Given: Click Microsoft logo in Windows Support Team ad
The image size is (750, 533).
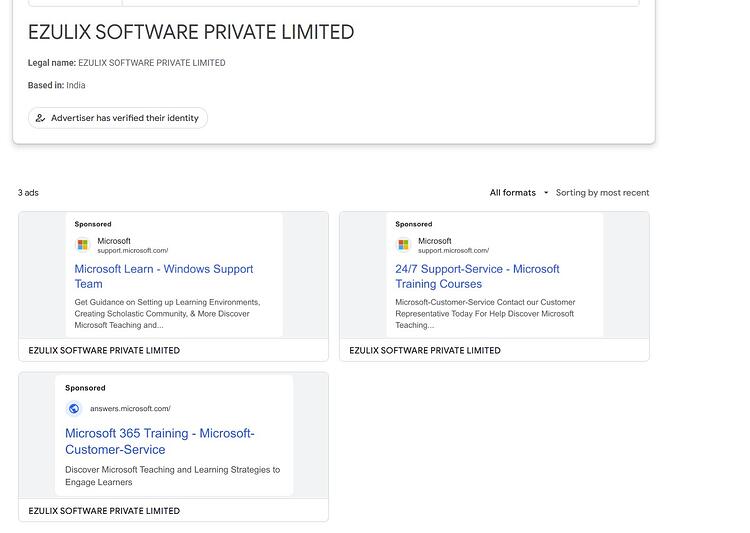Looking at the screenshot, I should pyautogui.click(x=83, y=245).
